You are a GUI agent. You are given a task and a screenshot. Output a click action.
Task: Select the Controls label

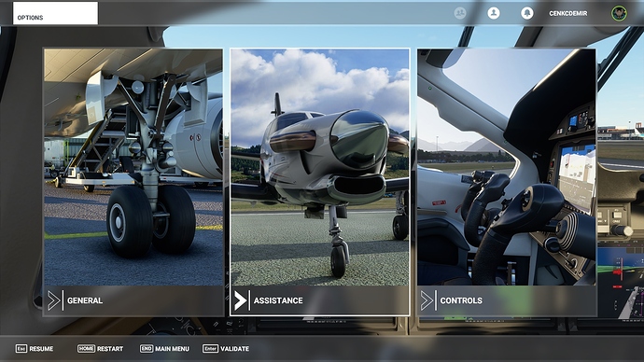[x=461, y=300]
